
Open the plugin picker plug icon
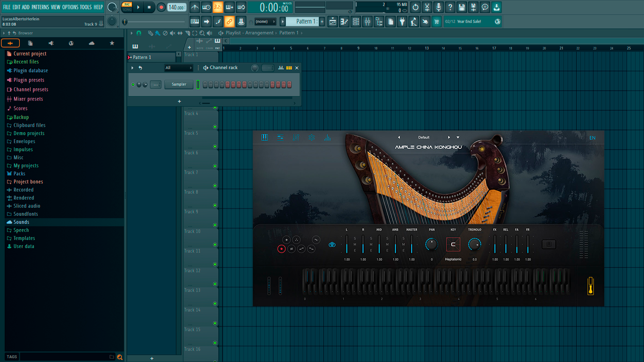(402, 22)
